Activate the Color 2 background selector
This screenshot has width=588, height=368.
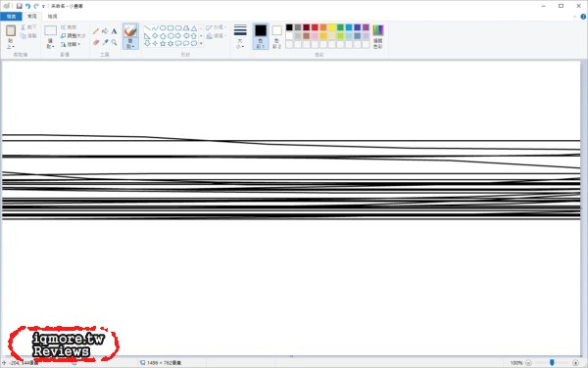[276, 36]
